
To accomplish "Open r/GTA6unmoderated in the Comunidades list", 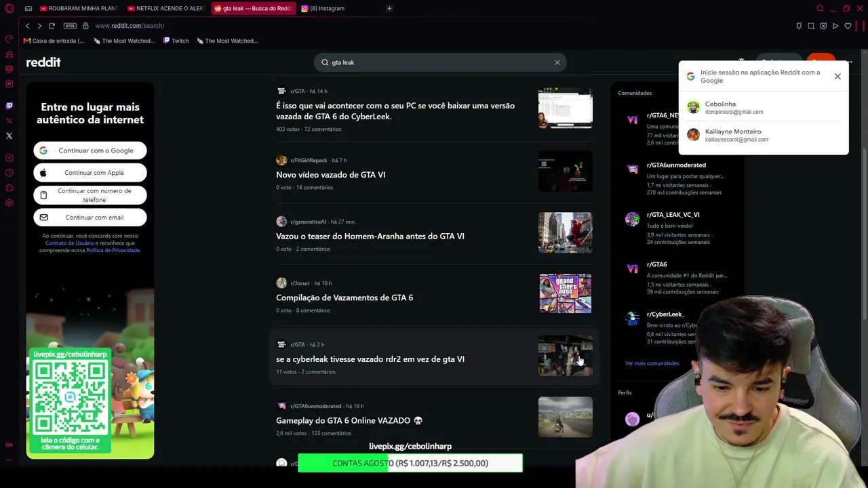I will 676,165.
